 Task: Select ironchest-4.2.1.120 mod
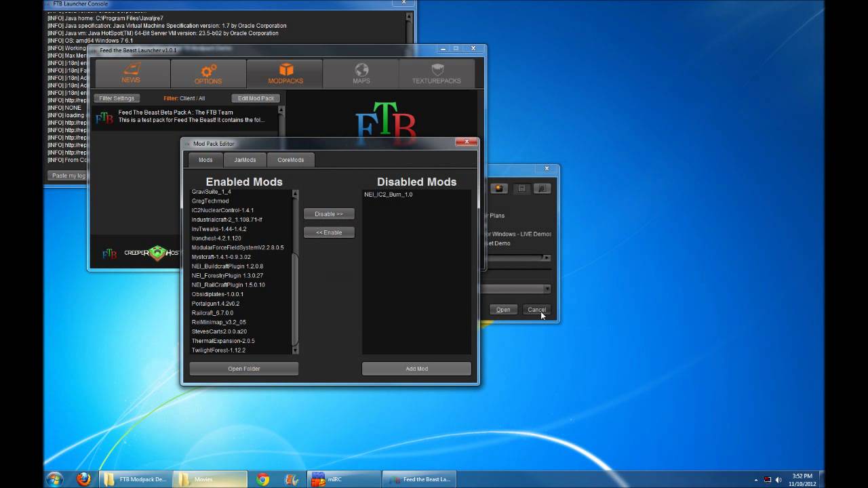216,239
